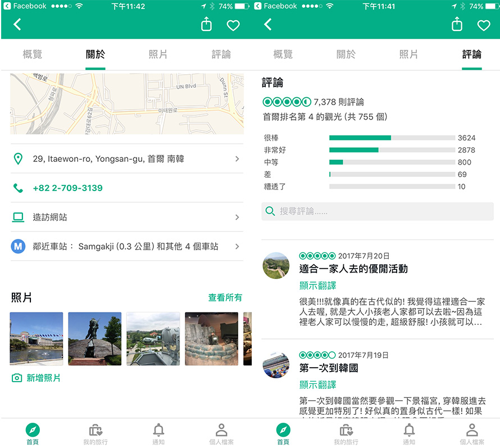
Task: Filter reviews by 差 rating bar
Action: 392,174
